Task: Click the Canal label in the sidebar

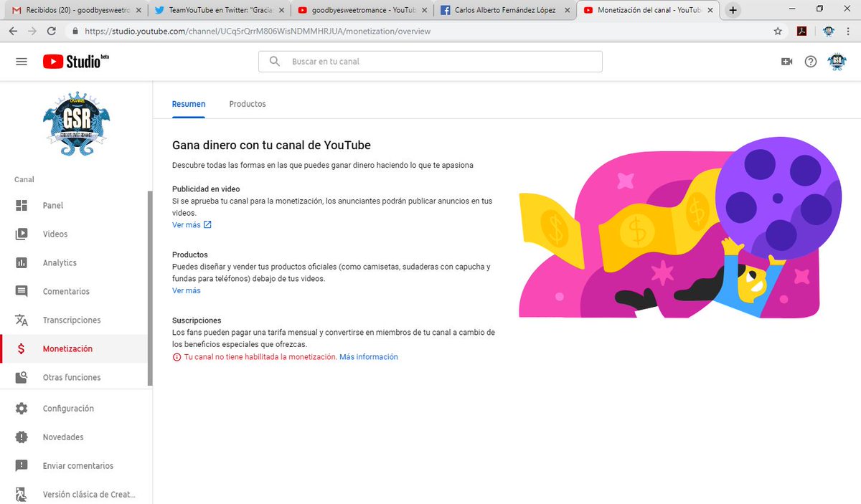Action: pyautogui.click(x=24, y=179)
